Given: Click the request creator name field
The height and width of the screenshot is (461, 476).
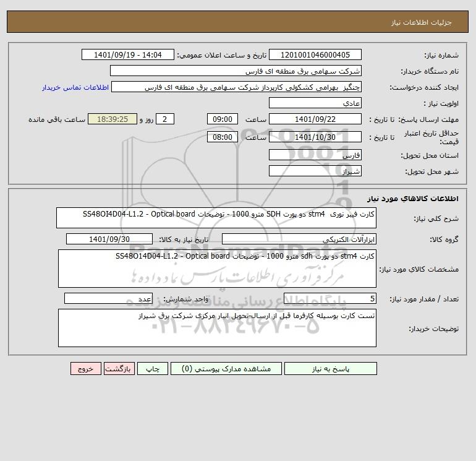Looking at the screenshot, I should click(x=237, y=87).
